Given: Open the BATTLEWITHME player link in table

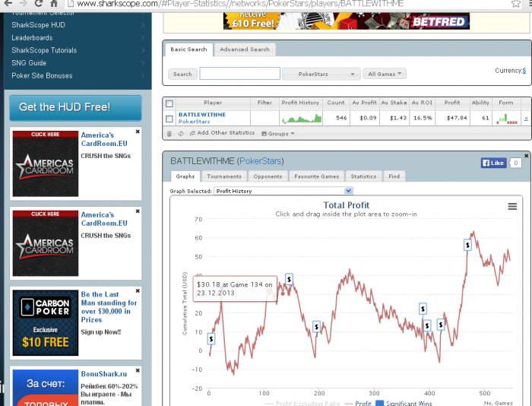Looking at the screenshot, I should [x=202, y=115].
